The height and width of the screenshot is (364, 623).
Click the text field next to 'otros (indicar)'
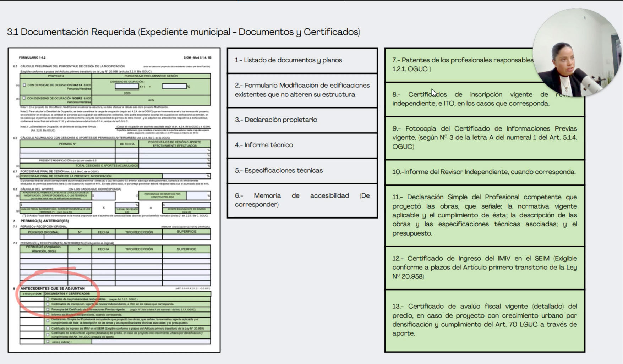(x=151, y=342)
